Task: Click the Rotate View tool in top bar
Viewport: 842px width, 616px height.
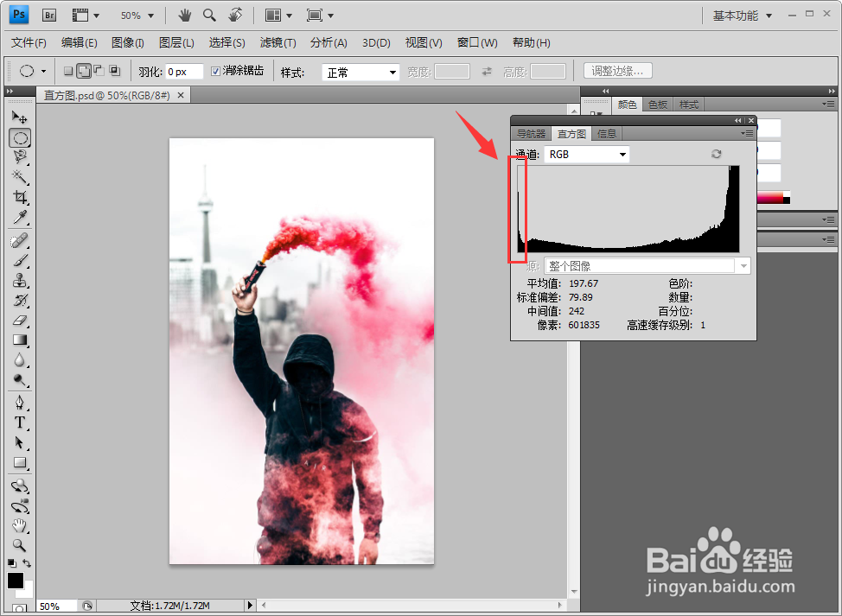Action: click(234, 15)
